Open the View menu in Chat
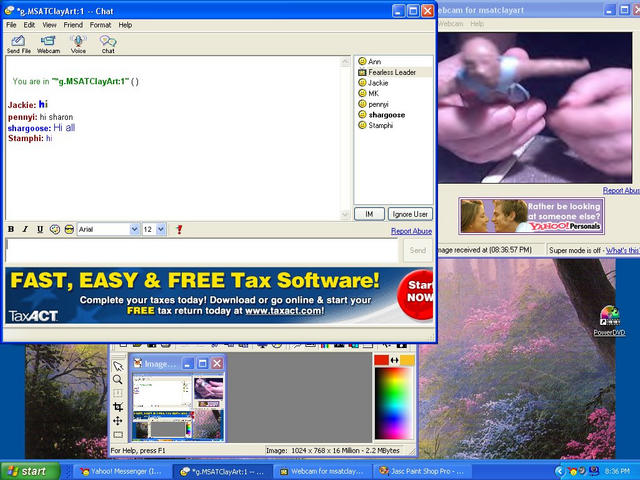The height and width of the screenshot is (480, 640). point(49,25)
